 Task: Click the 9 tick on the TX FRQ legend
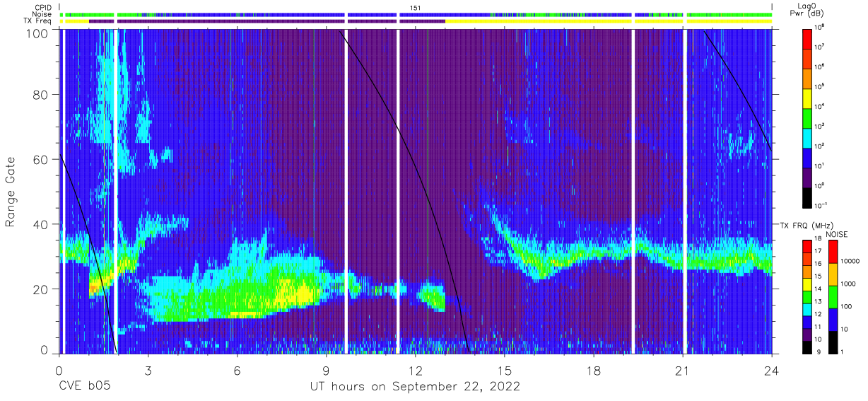[819, 351]
